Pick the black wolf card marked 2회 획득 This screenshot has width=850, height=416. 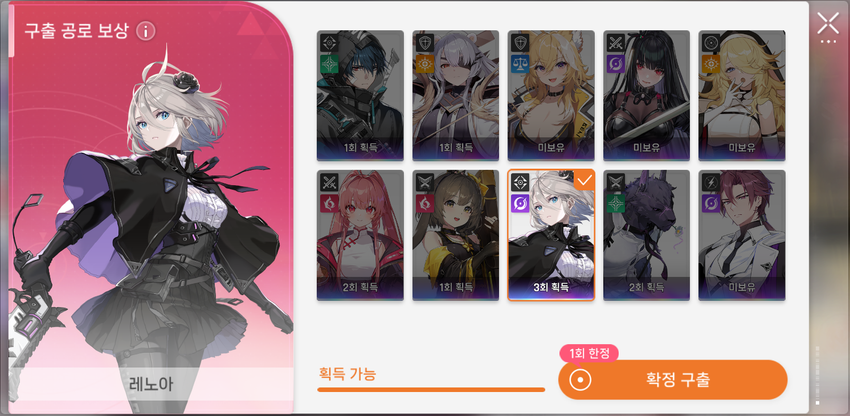646,235
